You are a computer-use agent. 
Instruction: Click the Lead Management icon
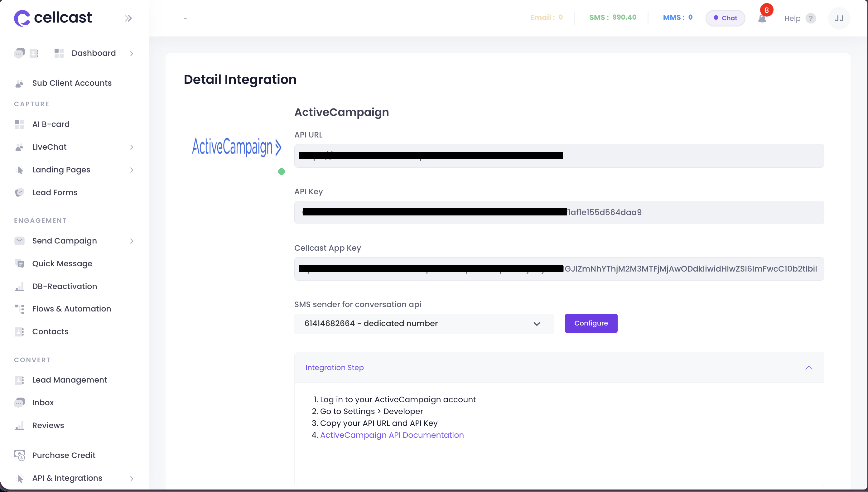(19, 380)
